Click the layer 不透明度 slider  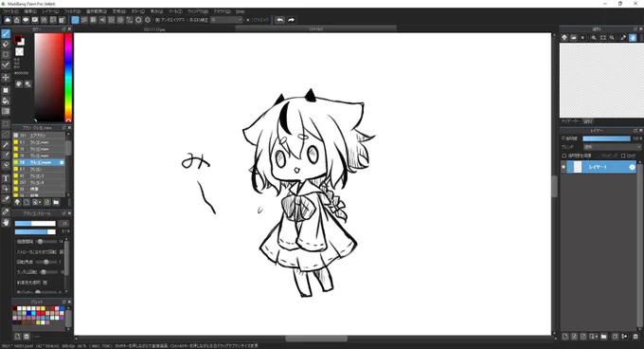[606, 138]
